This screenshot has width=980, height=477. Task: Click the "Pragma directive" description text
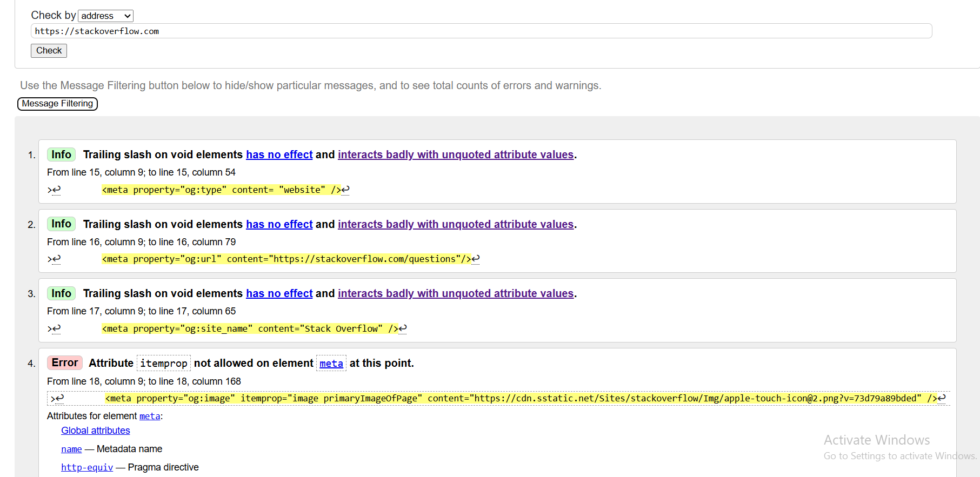tap(163, 467)
